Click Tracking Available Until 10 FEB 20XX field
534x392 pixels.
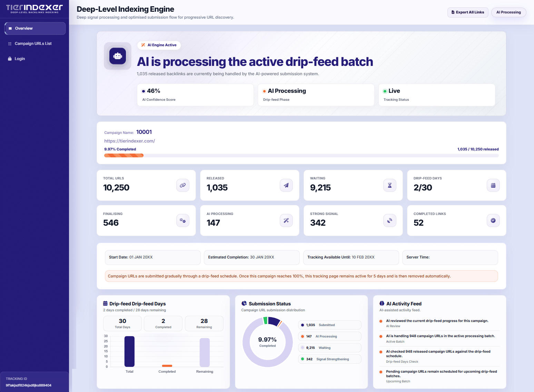[351, 257]
